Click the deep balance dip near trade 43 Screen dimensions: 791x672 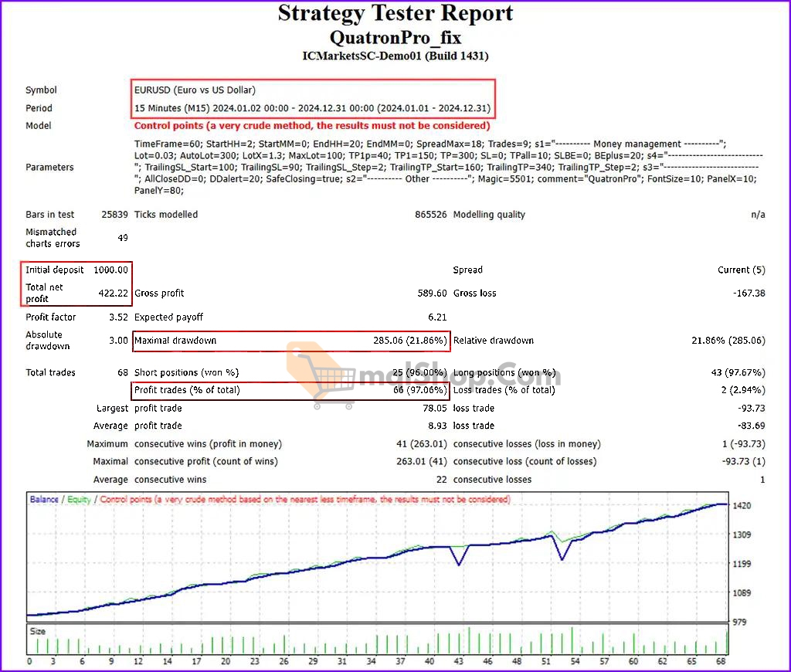click(459, 563)
